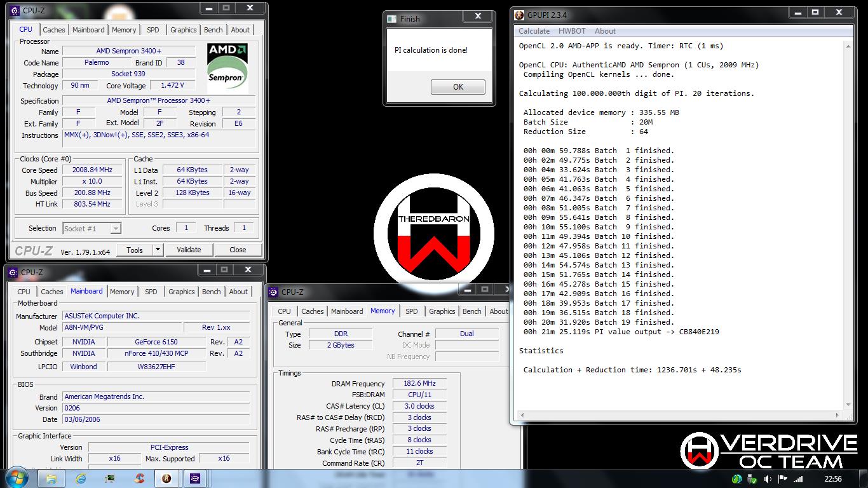Click the AMD Sempron processor logo

pyautogui.click(x=227, y=68)
